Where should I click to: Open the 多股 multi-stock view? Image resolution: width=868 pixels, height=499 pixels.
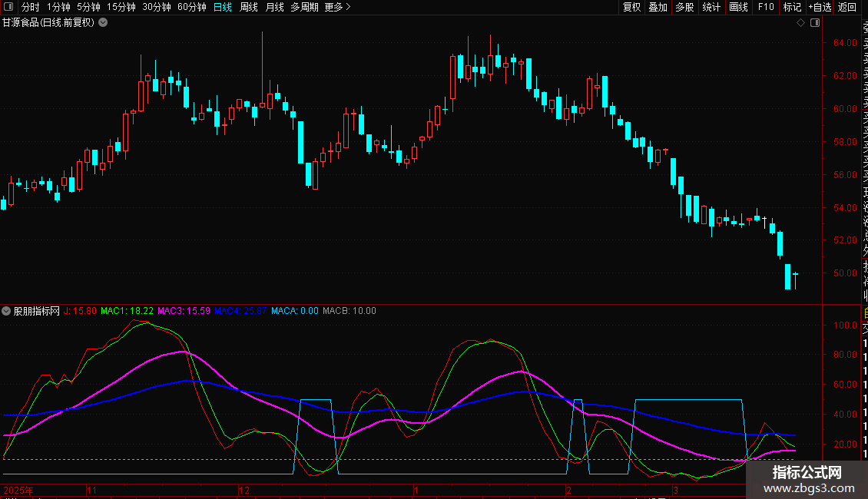pyautogui.click(x=684, y=7)
